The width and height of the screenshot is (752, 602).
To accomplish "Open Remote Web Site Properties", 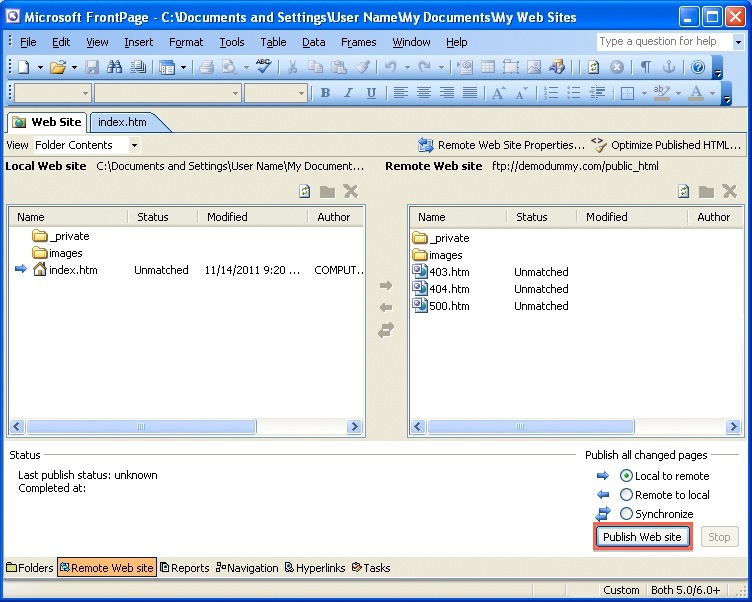I will [501, 145].
